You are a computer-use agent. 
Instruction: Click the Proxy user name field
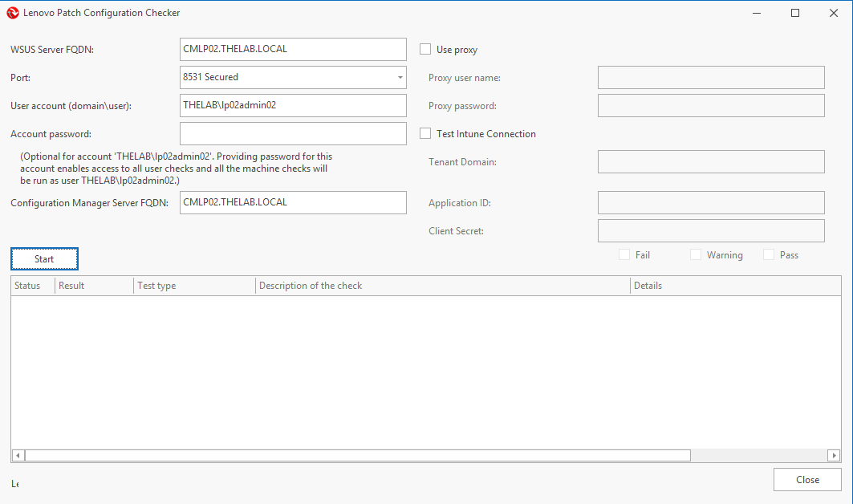(x=711, y=77)
